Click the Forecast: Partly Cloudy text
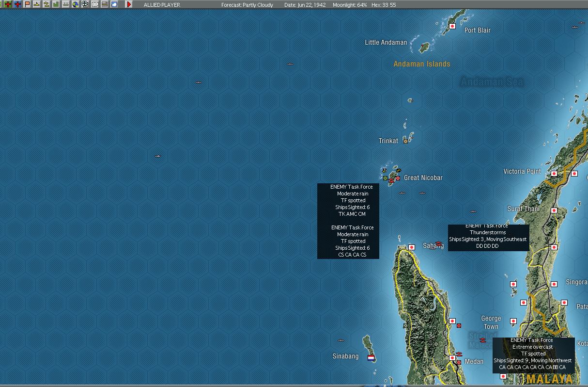The image size is (588, 387). tap(247, 5)
